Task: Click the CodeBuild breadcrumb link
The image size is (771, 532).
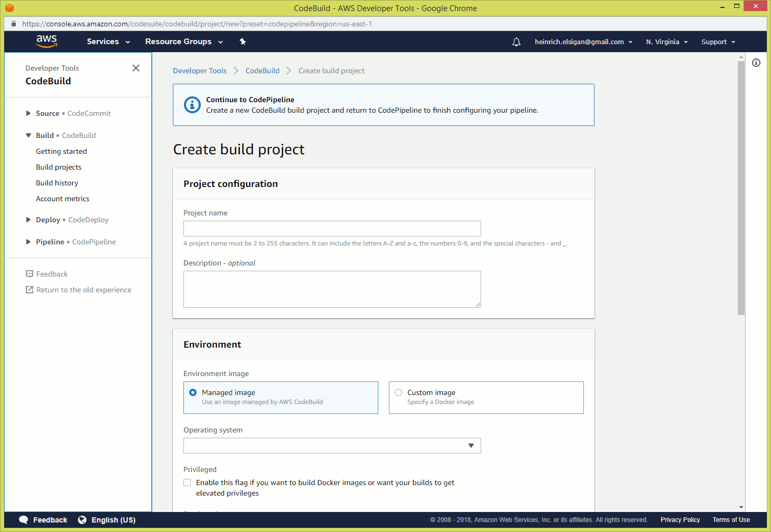Action: pos(262,71)
